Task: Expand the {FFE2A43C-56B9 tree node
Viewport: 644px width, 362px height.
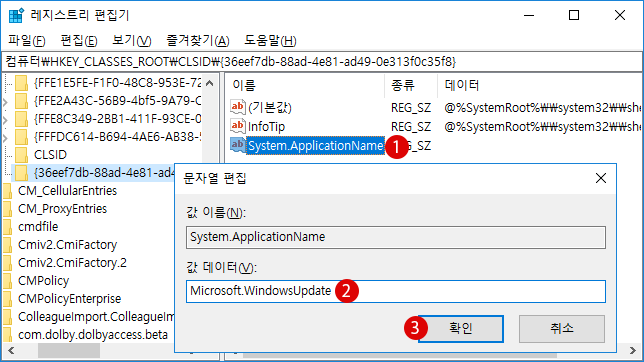Action: pyautogui.click(x=5, y=101)
